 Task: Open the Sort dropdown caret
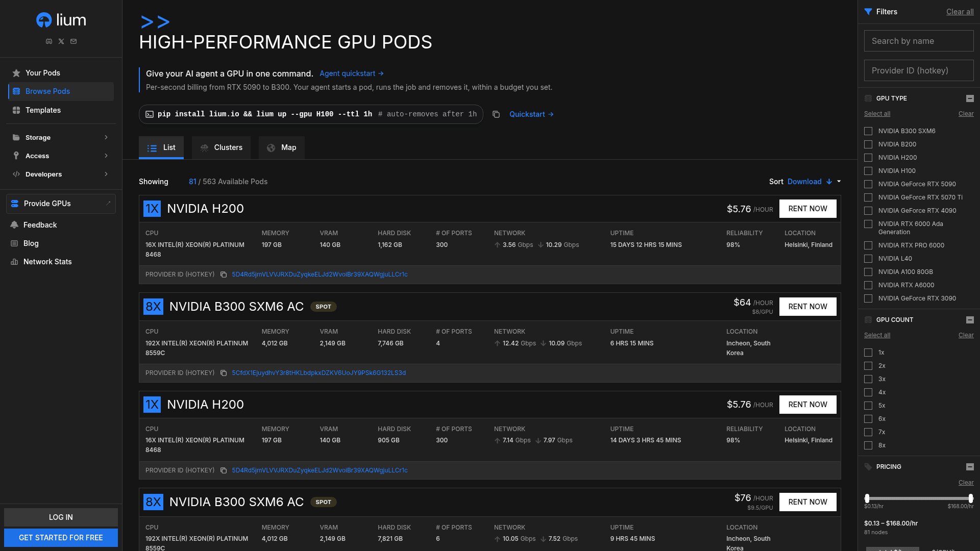(x=839, y=182)
